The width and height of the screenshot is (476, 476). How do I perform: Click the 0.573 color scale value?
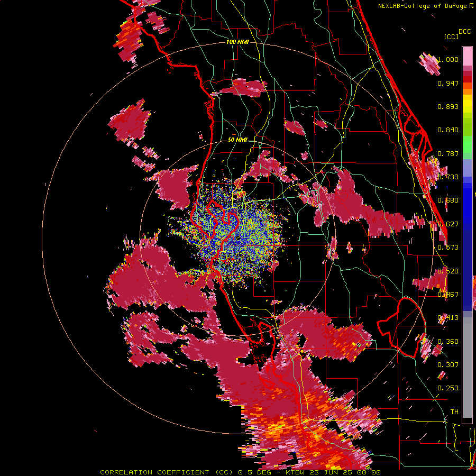[x=448, y=248]
